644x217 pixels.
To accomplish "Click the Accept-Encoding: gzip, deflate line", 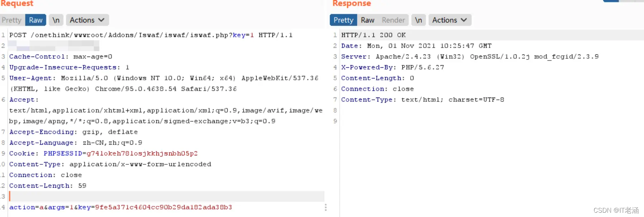I will [x=73, y=132].
